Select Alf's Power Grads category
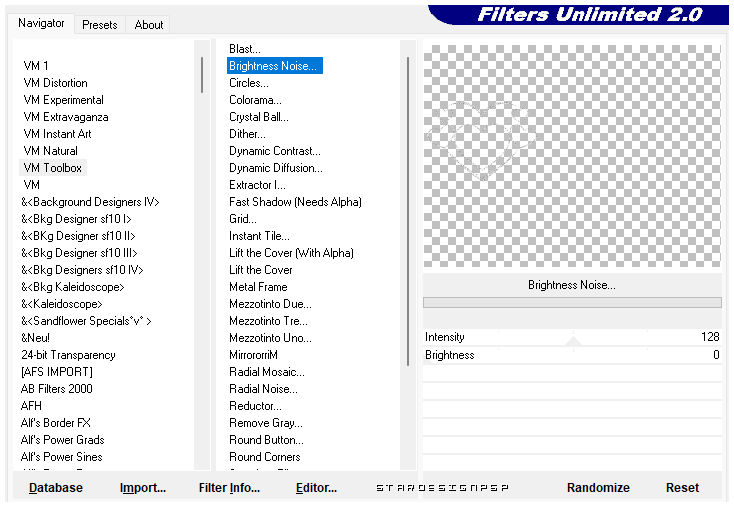 coord(62,440)
